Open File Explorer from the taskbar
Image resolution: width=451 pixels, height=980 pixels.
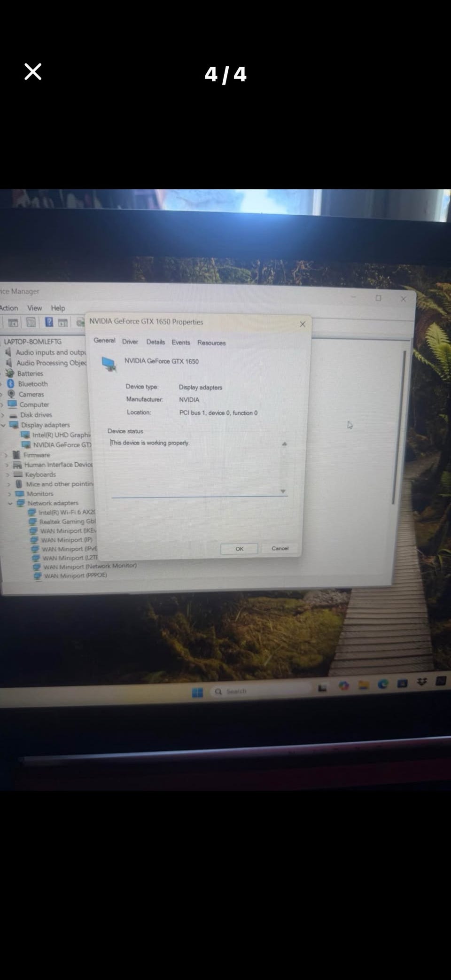(x=363, y=685)
